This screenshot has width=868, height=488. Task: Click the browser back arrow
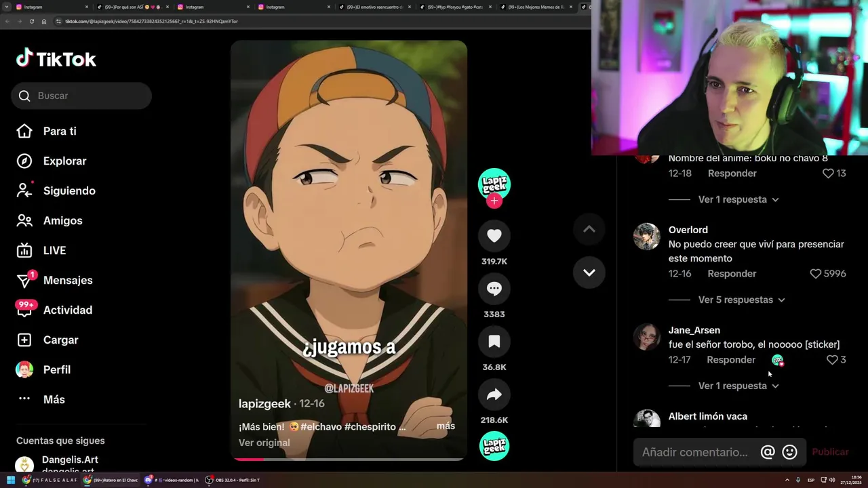click(x=7, y=21)
